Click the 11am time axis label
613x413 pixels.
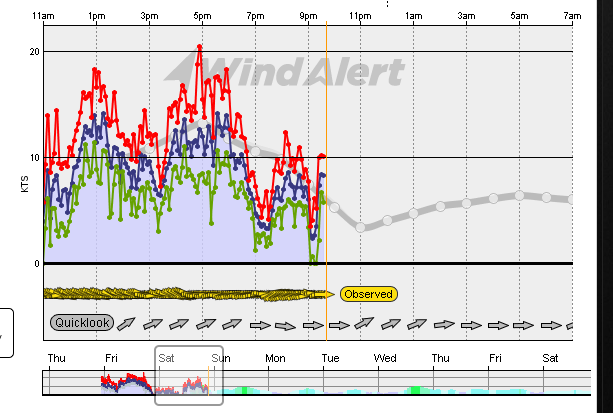click(43, 16)
